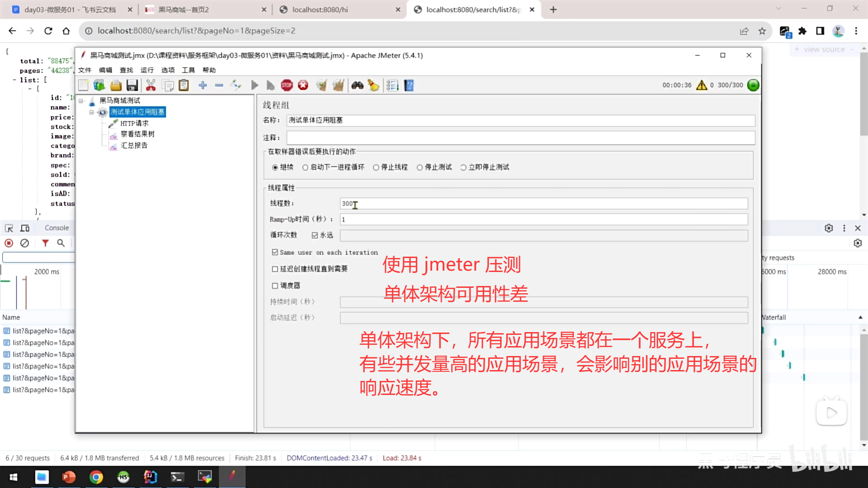Click inside the 线程数 input field
The height and width of the screenshot is (488, 868).
452,203
